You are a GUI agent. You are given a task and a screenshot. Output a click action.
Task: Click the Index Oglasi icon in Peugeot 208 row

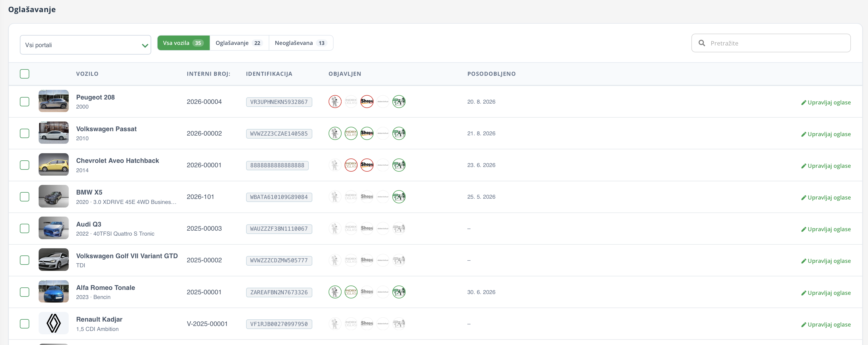pyautogui.click(x=351, y=102)
